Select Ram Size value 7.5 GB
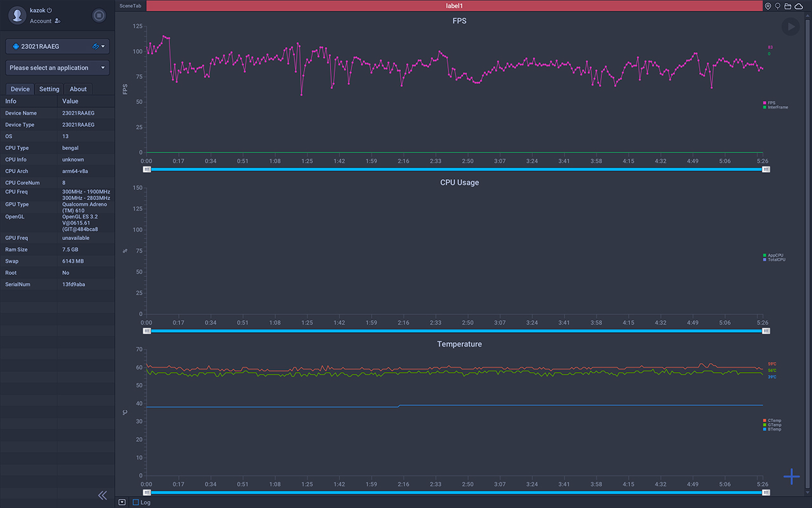 70,250
